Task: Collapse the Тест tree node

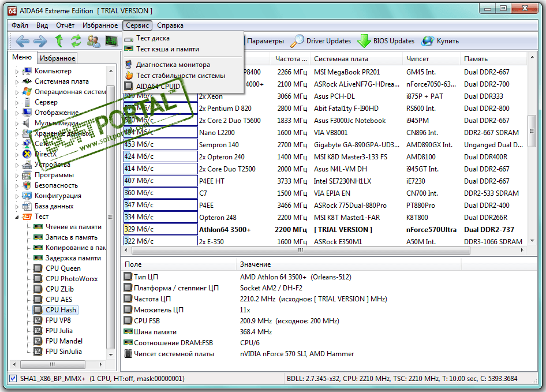Action: click(x=17, y=217)
